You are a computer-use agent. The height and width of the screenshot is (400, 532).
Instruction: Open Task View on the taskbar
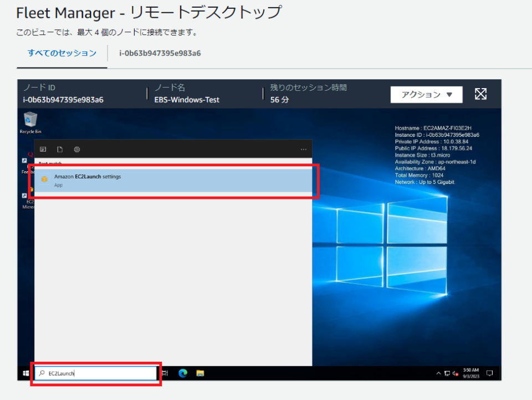pyautogui.click(x=165, y=373)
